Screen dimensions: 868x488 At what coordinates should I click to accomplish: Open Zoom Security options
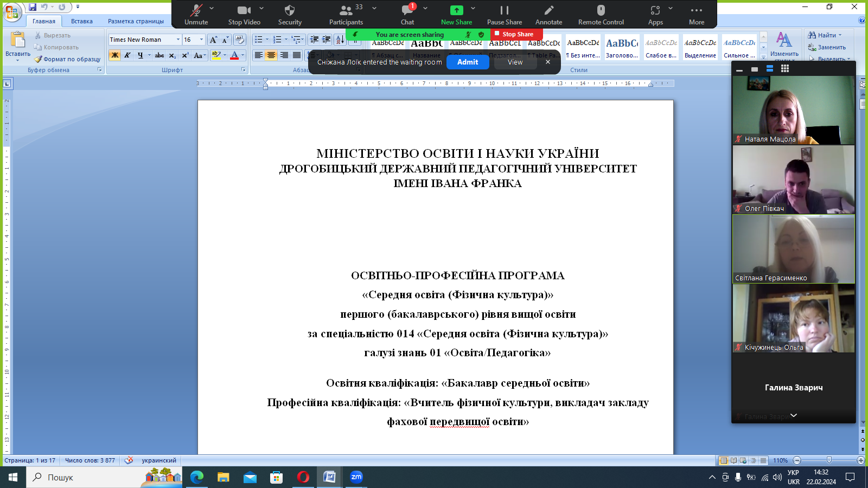pyautogui.click(x=290, y=15)
